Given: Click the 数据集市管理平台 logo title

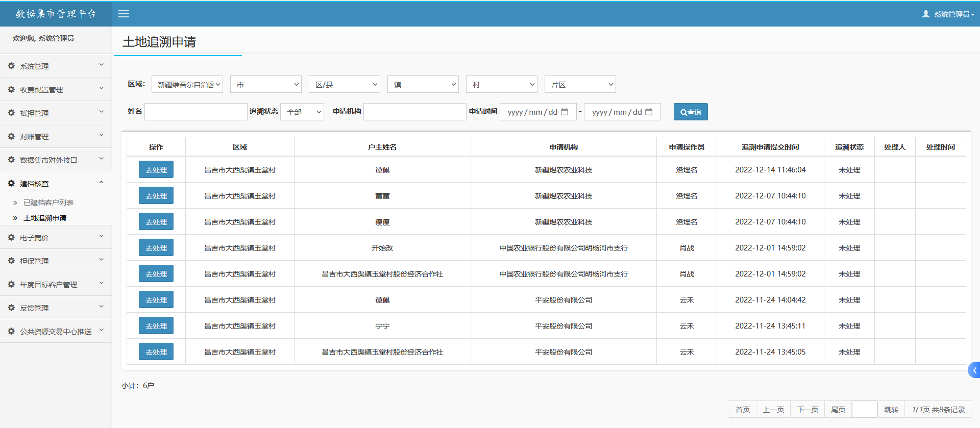Looking at the screenshot, I should (x=56, y=14).
